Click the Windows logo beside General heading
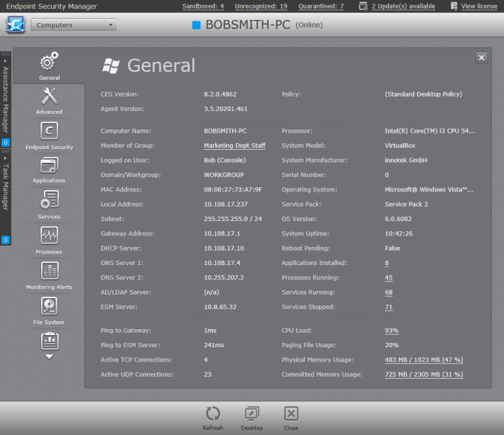This screenshot has width=504, height=435. tap(111, 66)
